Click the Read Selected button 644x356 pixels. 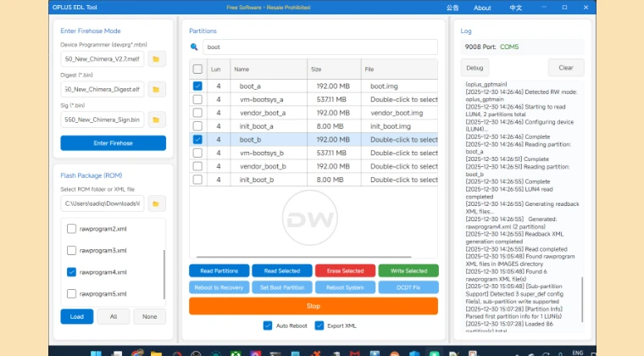282,270
